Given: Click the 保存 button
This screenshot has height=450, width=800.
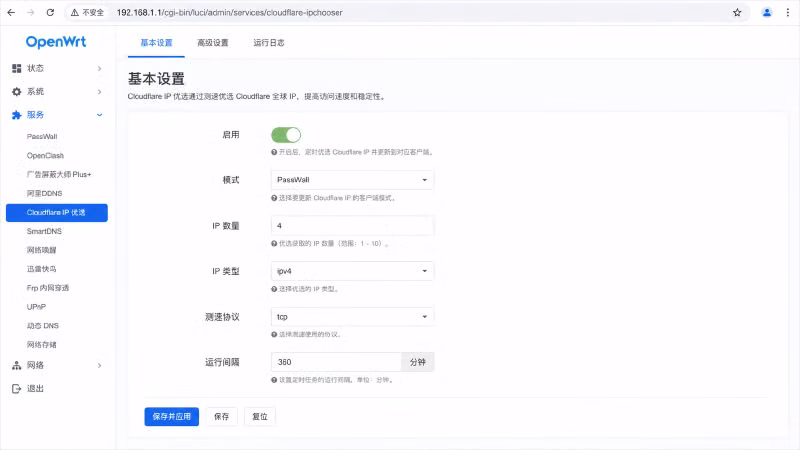Looking at the screenshot, I should [221, 417].
